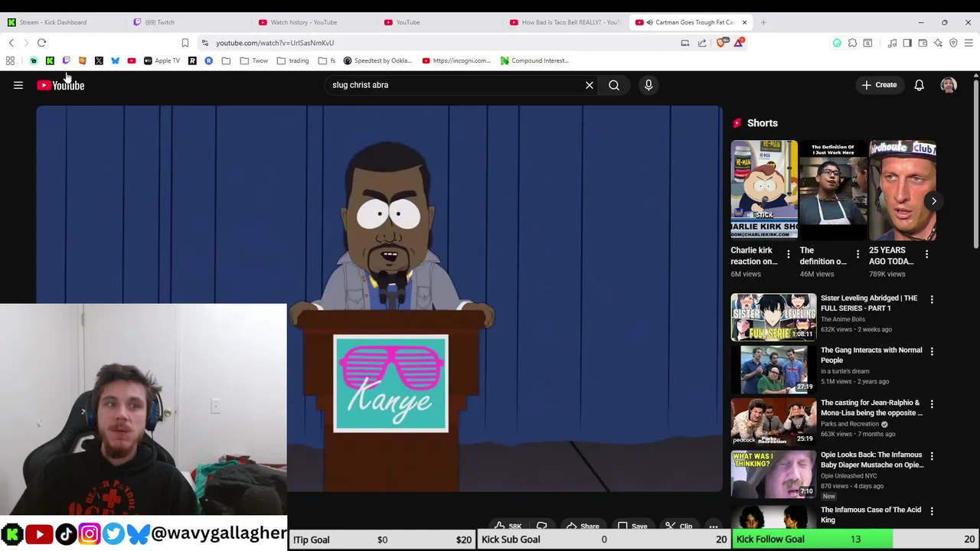Open the X bookmark icon
Image resolution: width=980 pixels, height=551 pixels.
pos(99,60)
